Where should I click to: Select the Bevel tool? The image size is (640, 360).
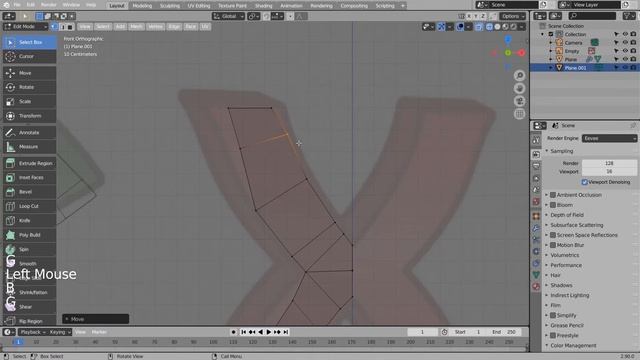click(x=29, y=192)
